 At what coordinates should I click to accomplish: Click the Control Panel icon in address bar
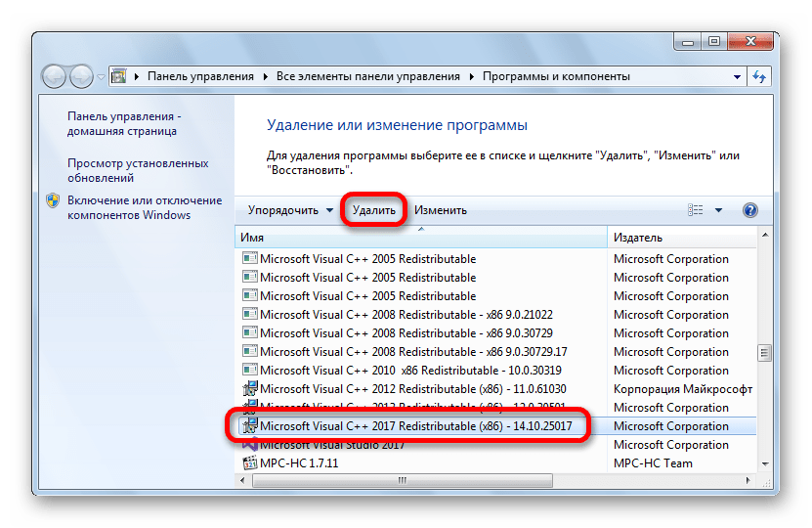119,76
